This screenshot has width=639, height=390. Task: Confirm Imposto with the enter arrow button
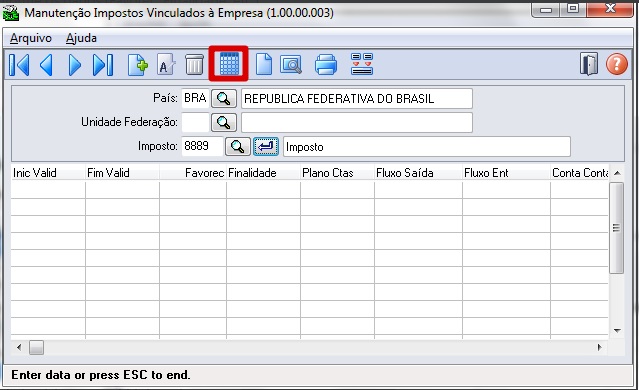266,146
